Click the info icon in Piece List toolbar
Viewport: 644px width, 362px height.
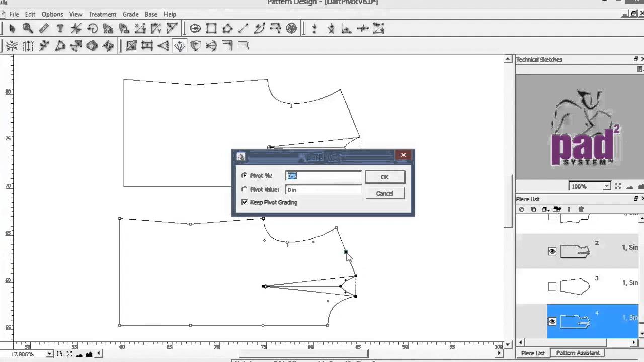pyautogui.click(x=569, y=209)
